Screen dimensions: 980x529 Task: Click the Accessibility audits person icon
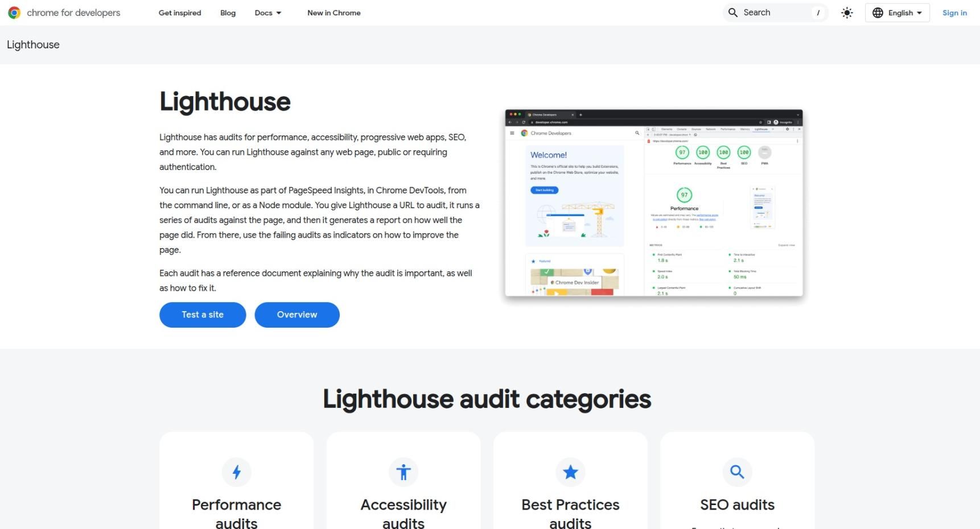403,472
